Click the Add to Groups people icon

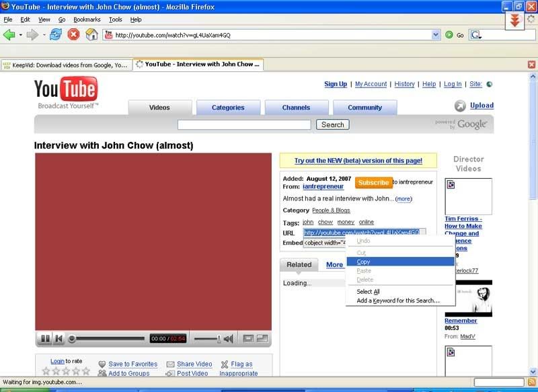click(102, 373)
